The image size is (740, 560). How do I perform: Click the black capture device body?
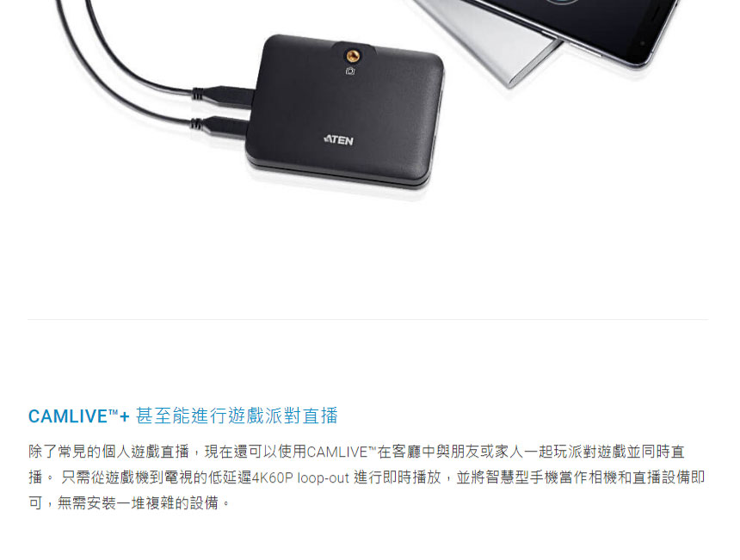345,111
